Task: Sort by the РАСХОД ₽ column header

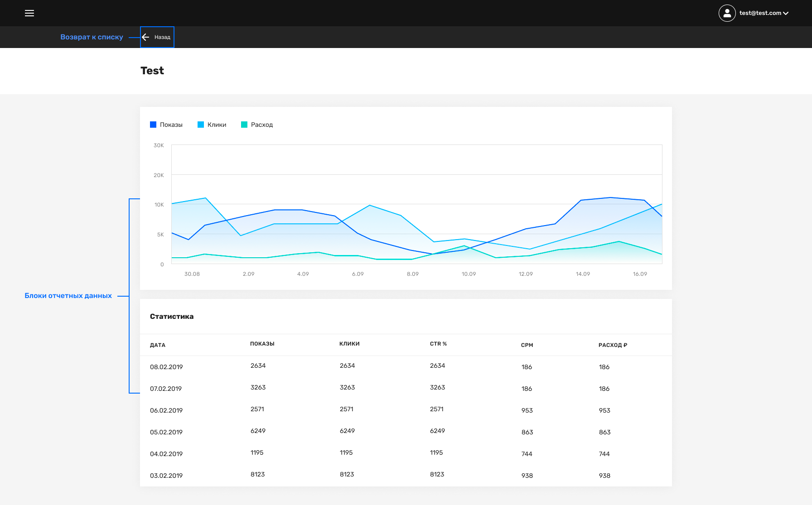Action: 613,345
